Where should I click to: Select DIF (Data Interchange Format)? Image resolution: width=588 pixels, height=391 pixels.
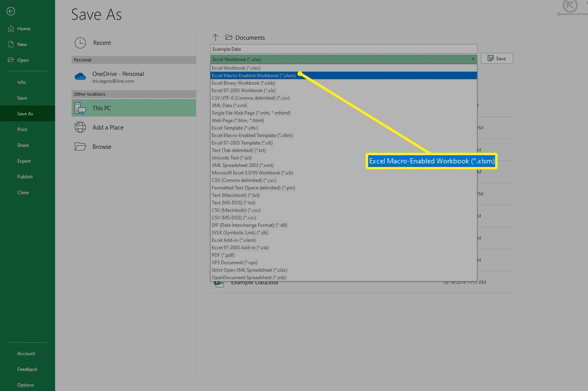[344, 225]
